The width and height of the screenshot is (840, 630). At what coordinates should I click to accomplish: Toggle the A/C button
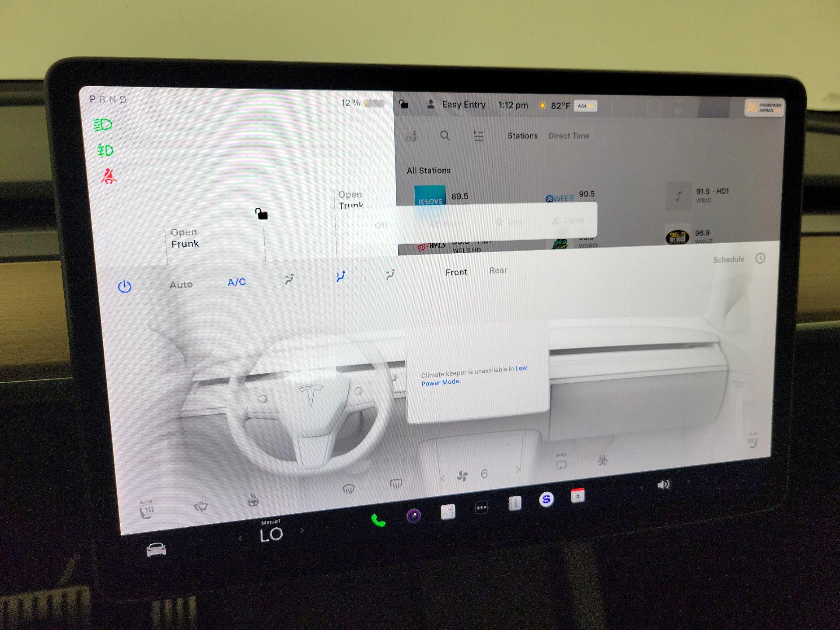tap(237, 282)
